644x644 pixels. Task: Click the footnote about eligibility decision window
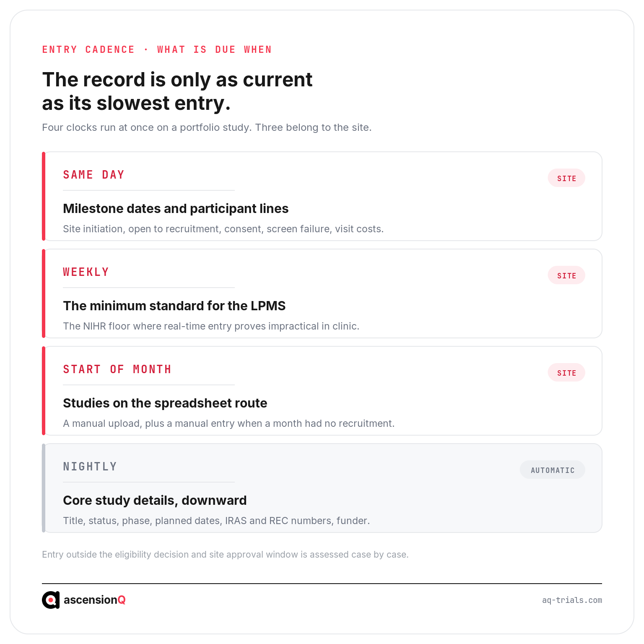tap(225, 554)
